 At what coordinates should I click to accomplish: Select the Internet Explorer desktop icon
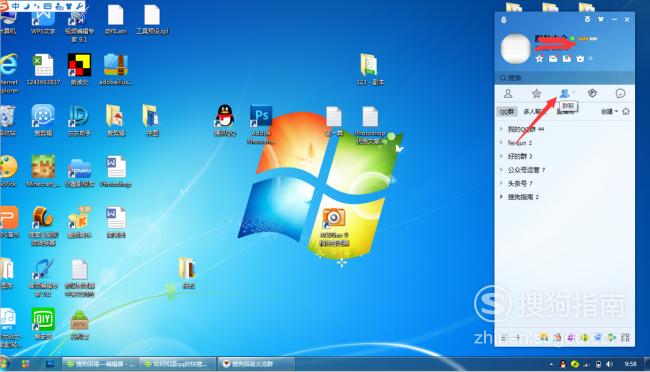[9, 73]
